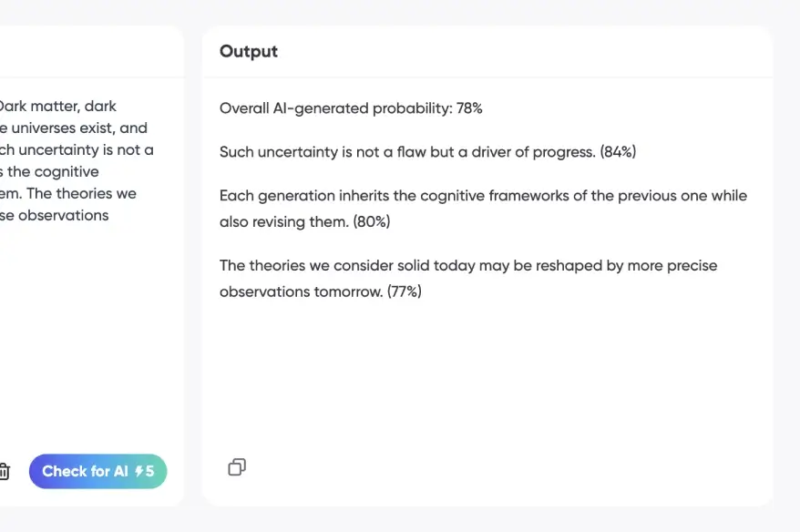Screen dimensions: 800x532
Task: Click 'The theories we consider solid' result
Action: click(x=468, y=266)
